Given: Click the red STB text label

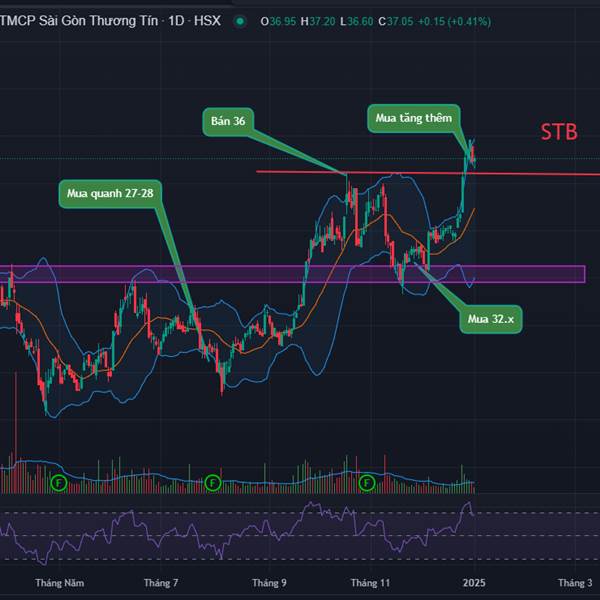Looking at the screenshot, I should [x=559, y=132].
